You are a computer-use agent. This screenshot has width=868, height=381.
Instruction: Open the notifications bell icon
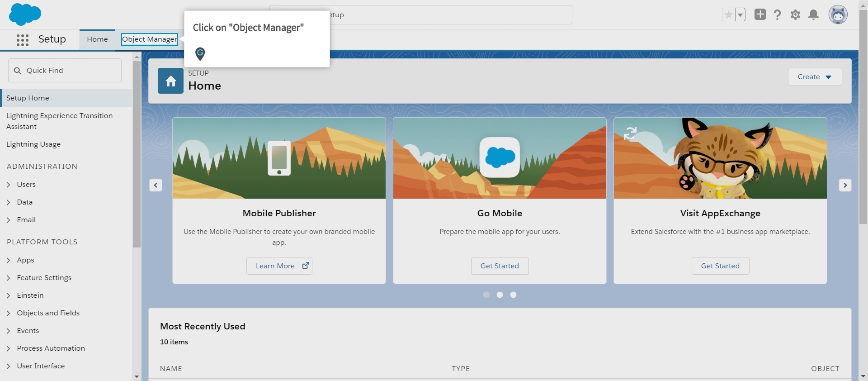pyautogui.click(x=814, y=15)
